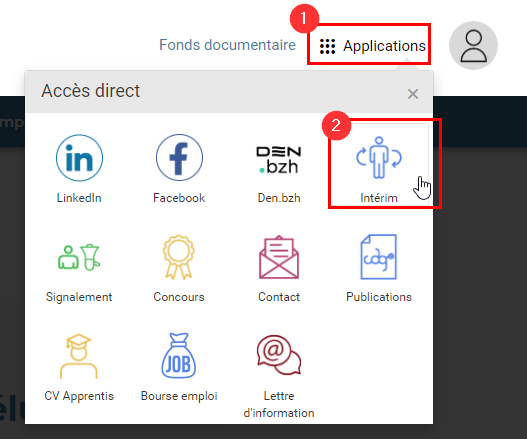The width and height of the screenshot is (527, 439).
Task: Click the Publications label
Action: tap(379, 297)
